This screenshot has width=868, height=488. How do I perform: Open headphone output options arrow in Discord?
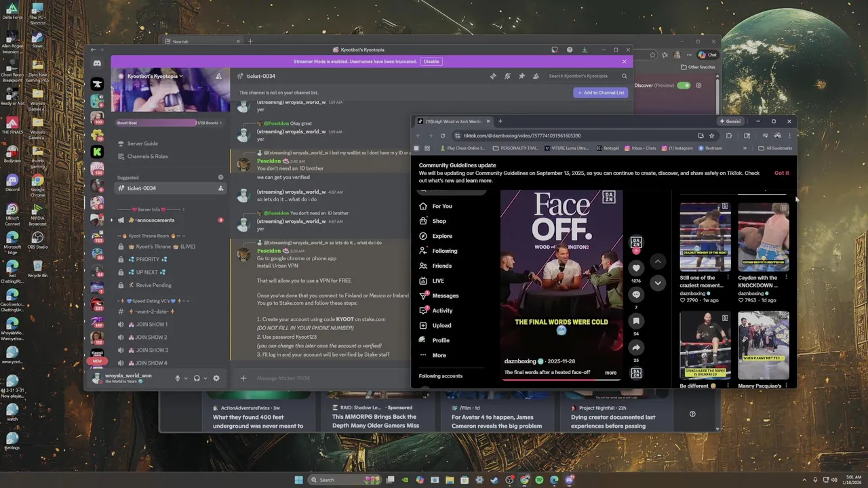click(205, 378)
